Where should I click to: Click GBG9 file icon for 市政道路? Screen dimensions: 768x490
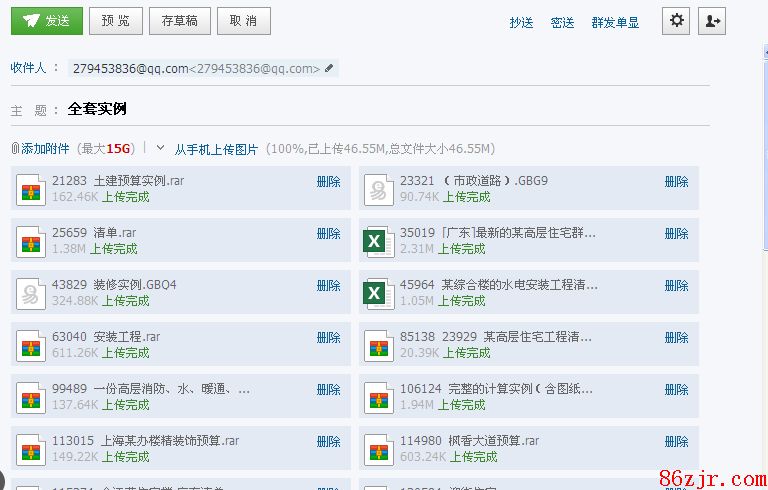(x=375, y=189)
